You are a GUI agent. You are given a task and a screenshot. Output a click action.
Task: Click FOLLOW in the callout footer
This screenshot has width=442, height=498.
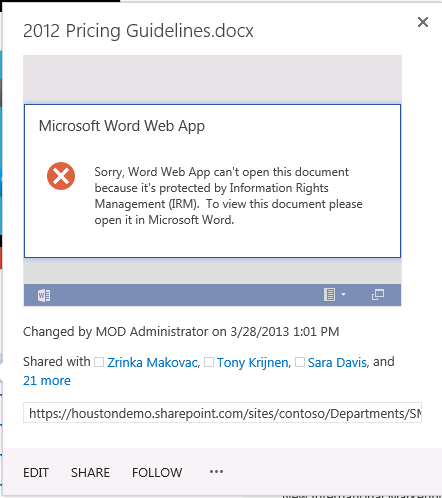tap(157, 473)
